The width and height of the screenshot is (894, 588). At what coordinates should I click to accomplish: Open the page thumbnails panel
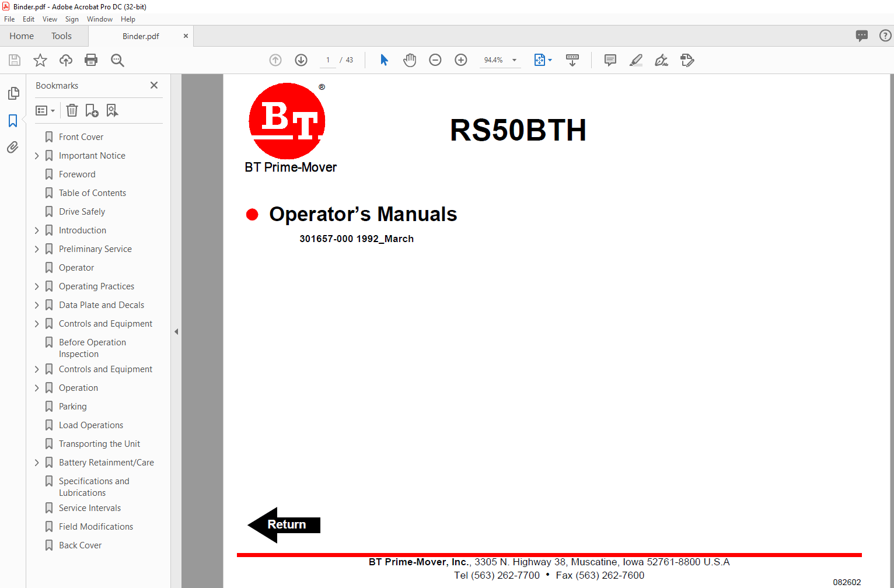[x=13, y=93]
